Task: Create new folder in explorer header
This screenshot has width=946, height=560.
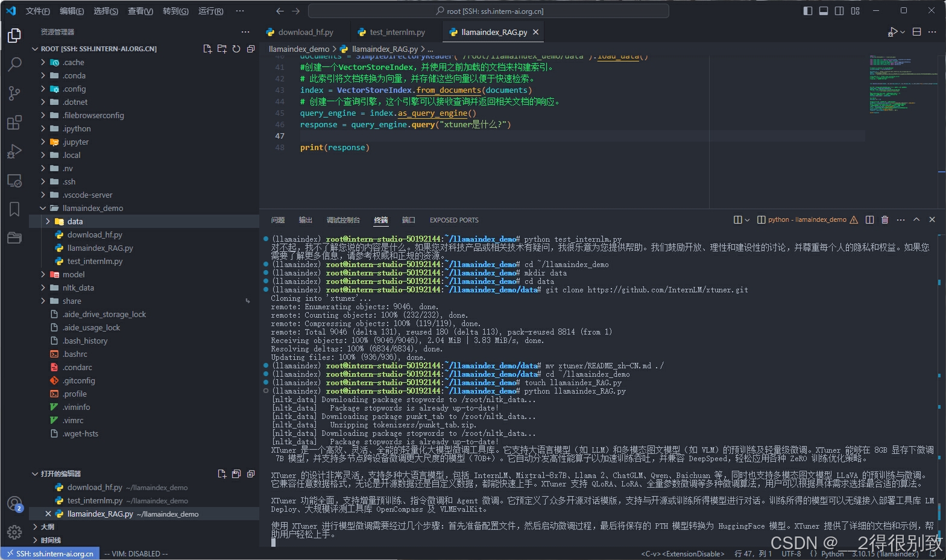Action: click(222, 49)
